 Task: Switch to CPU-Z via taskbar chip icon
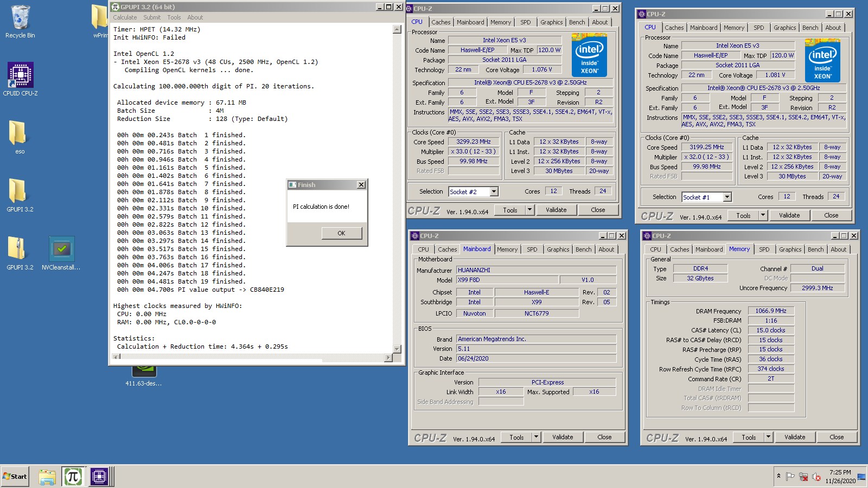[x=99, y=477]
